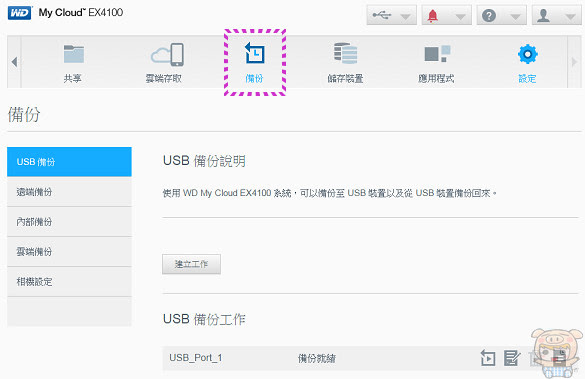Viewport: 585px width, 379px height.
Task: Click the 建立工作 create job button
Action: [x=191, y=264]
